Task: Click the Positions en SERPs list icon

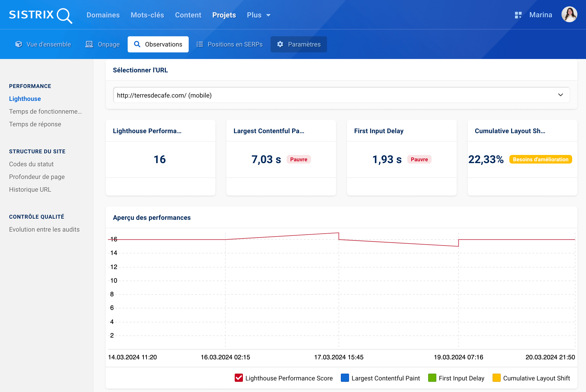Action: [200, 44]
